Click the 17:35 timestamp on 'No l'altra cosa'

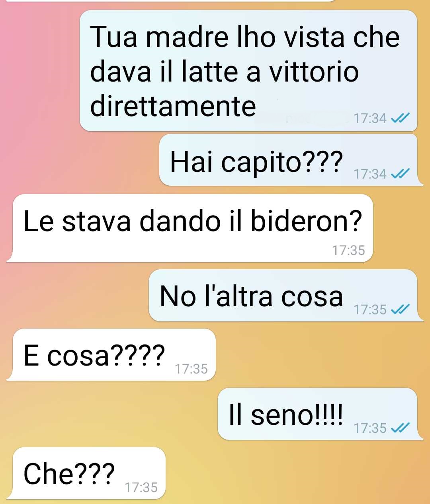(x=370, y=309)
